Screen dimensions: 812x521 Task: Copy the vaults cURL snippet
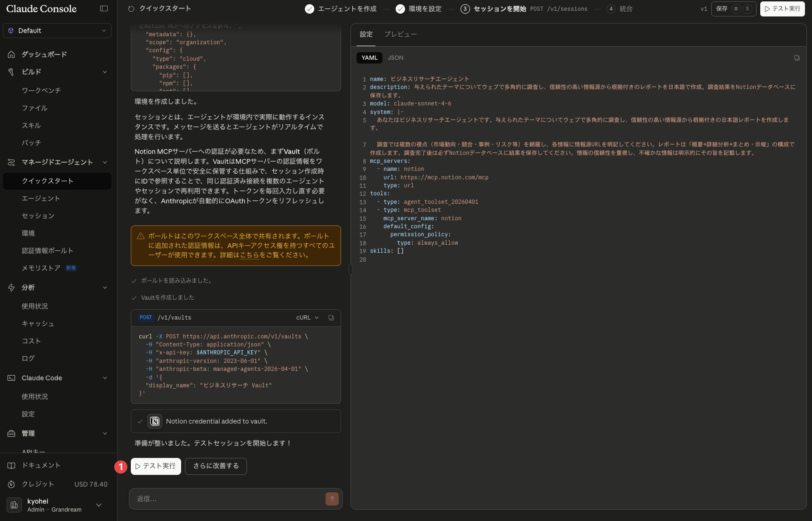tap(331, 318)
